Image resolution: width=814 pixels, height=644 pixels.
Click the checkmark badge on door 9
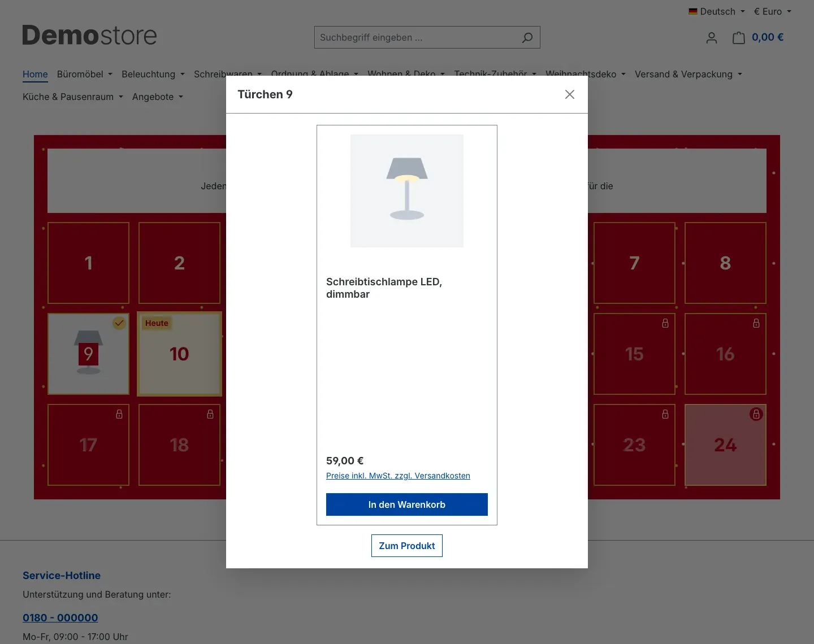(x=119, y=323)
